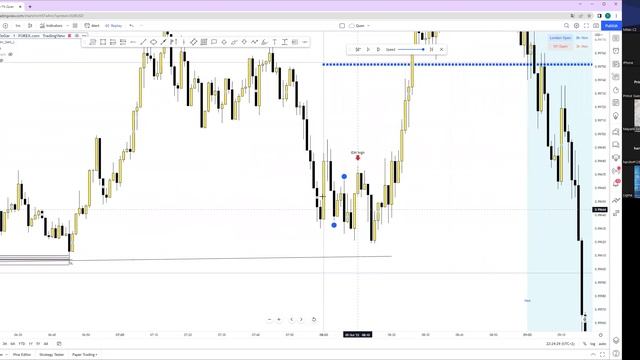Select the YTD date range
This screenshot has width=640, height=360.
click(22, 344)
